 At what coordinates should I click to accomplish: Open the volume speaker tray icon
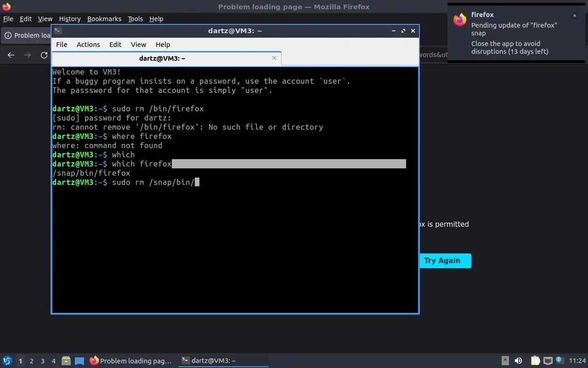[x=518, y=361]
